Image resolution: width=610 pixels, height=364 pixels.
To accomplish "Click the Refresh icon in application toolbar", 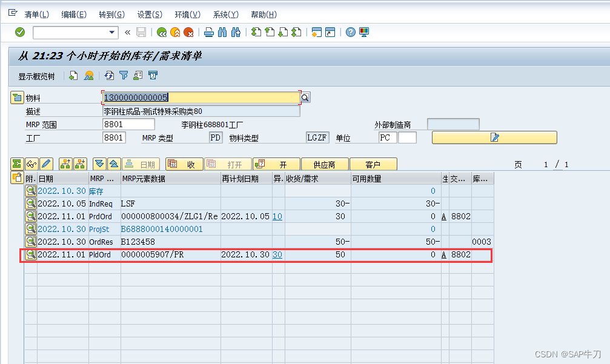I will (x=109, y=76).
